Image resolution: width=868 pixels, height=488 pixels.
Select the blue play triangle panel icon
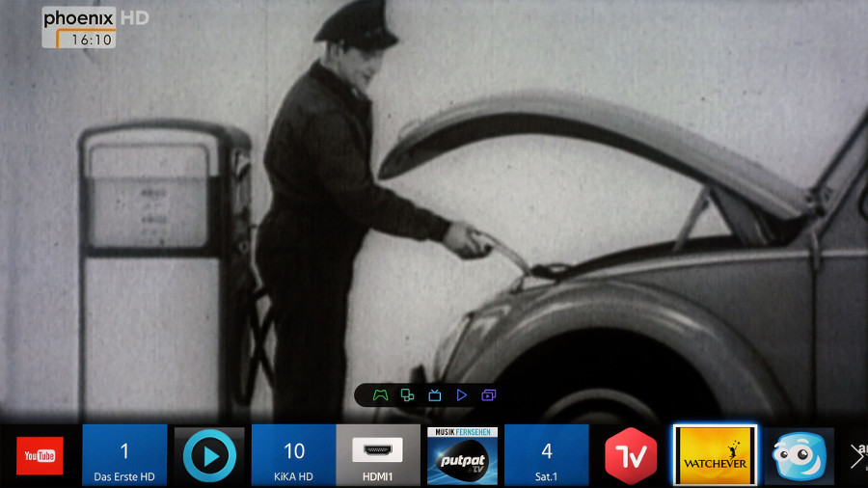click(x=462, y=395)
